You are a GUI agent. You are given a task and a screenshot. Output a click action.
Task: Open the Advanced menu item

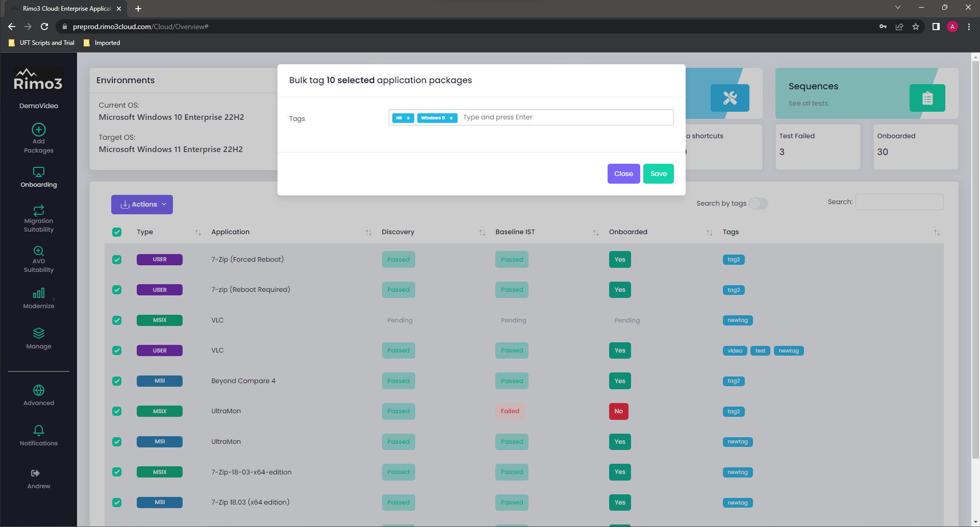(x=39, y=395)
